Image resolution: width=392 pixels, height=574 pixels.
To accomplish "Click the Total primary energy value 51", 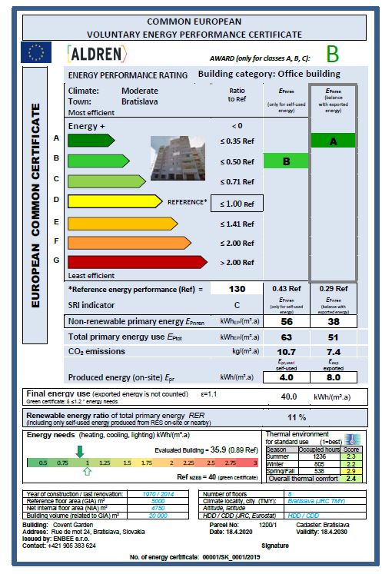I will [x=333, y=337].
